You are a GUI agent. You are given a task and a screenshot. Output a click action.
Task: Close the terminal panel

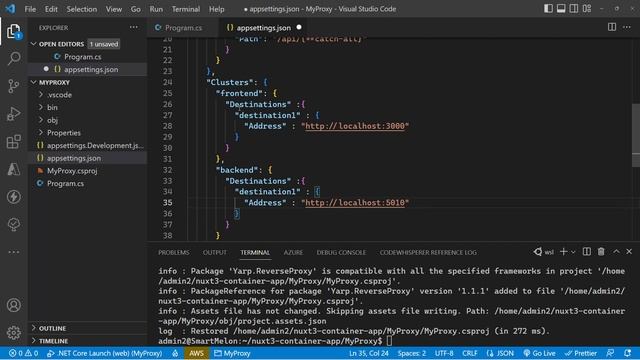point(629,252)
